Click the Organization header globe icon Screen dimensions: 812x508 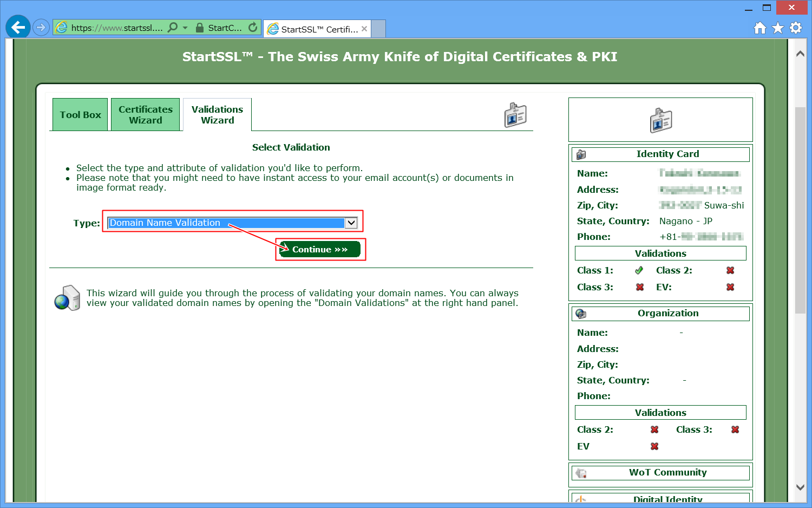click(x=581, y=314)
